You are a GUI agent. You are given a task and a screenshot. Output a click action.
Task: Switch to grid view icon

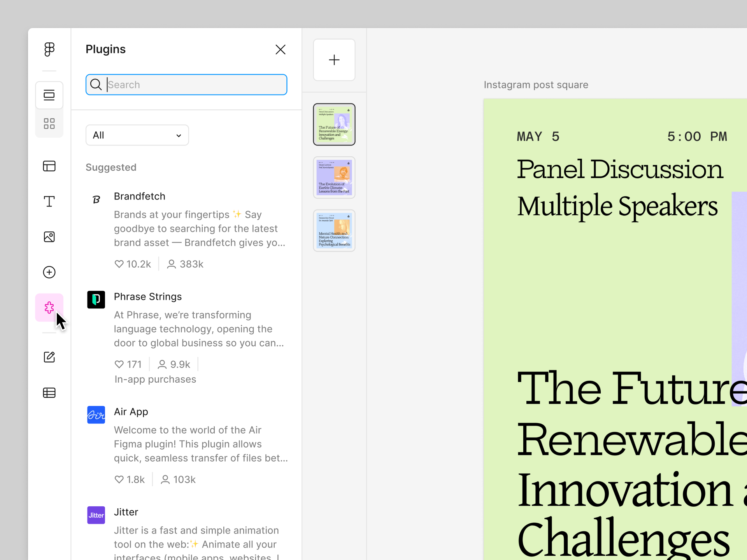49,124
